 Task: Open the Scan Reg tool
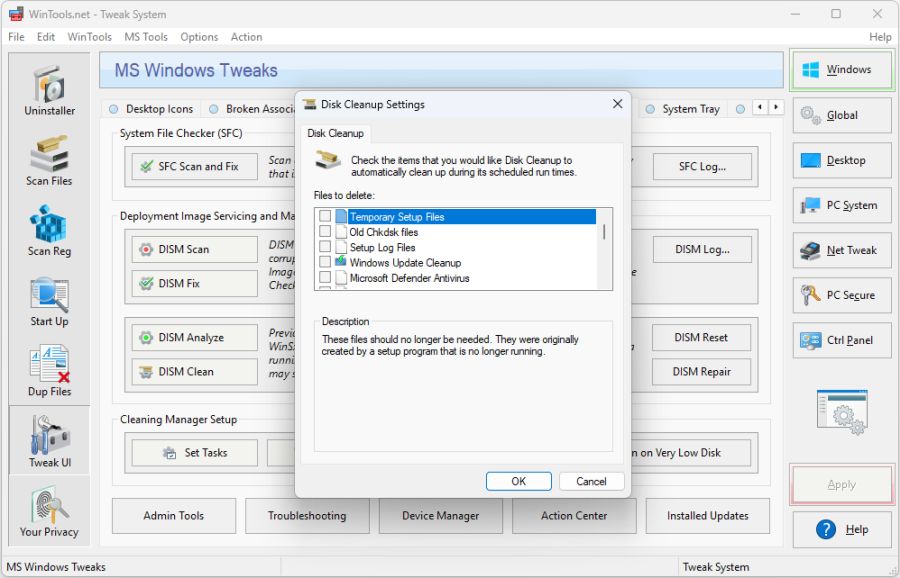tap(48, 228)
